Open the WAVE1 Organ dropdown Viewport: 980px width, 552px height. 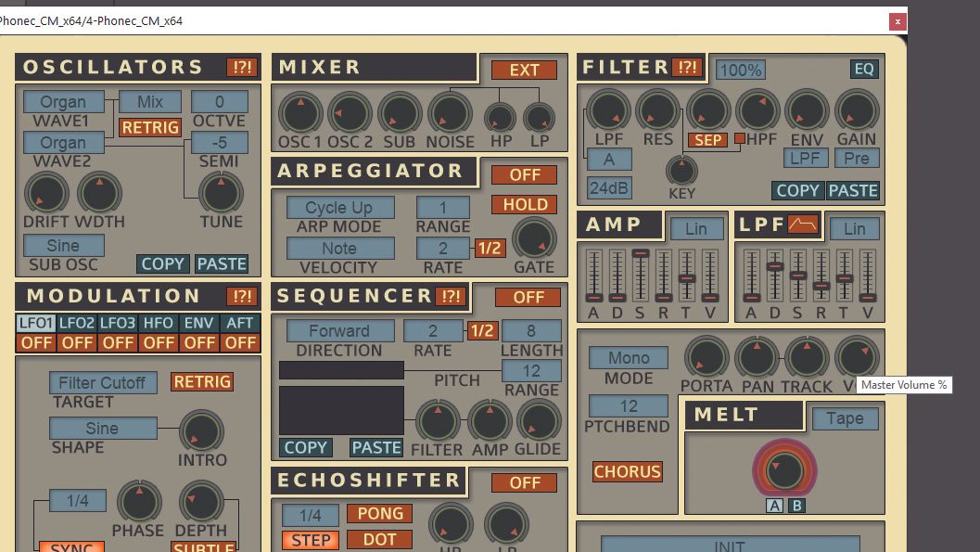pyautogui.click(x=62, y=101)
